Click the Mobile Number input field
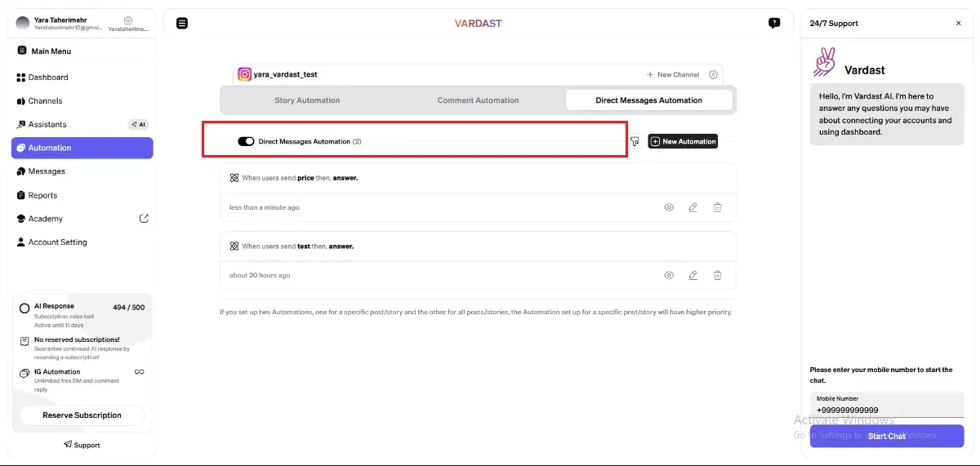This screenshot has height=466, width=980. [887, 406]
